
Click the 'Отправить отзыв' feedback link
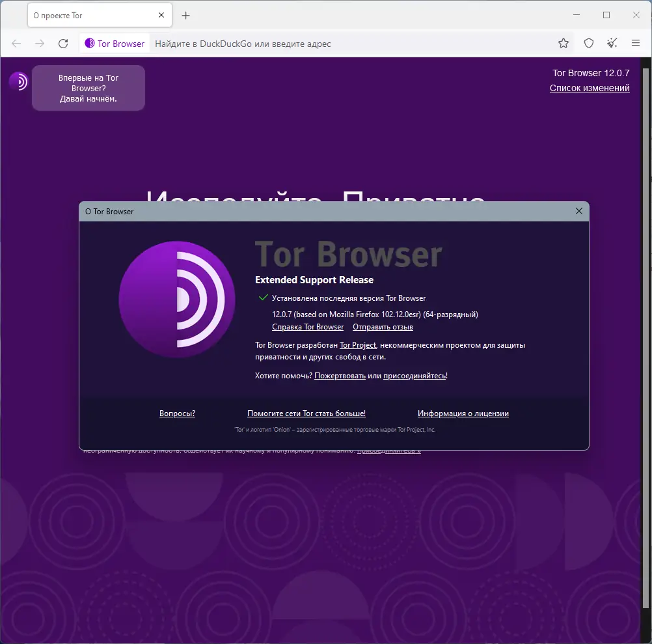pyautogui.click(x=383, y=327)
